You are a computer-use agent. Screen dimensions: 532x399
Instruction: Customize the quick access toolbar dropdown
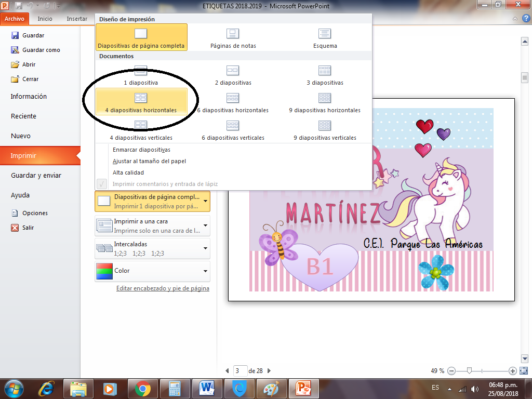[59, 6]
